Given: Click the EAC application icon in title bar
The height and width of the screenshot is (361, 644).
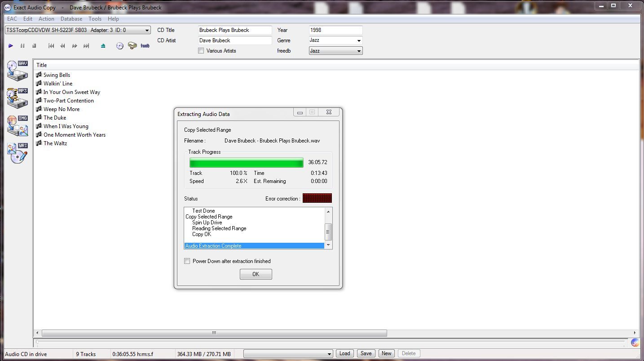Looking at the screenshot, I should (x=8, y=8).
